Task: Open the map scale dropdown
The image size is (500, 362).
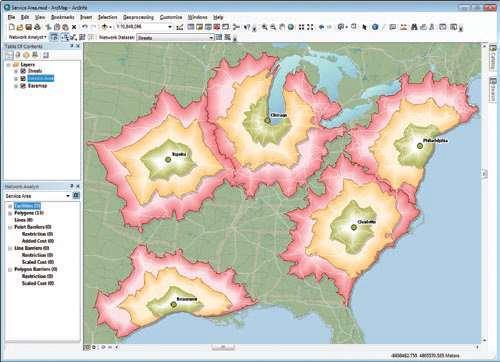Action: 170,27
